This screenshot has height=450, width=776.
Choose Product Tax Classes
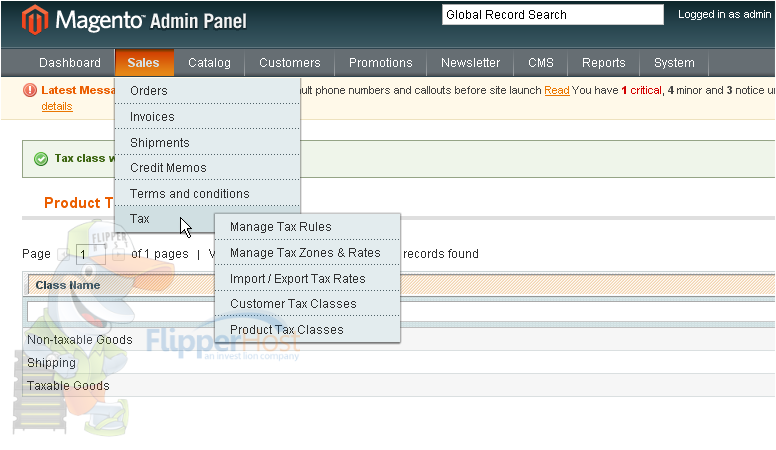307,330
